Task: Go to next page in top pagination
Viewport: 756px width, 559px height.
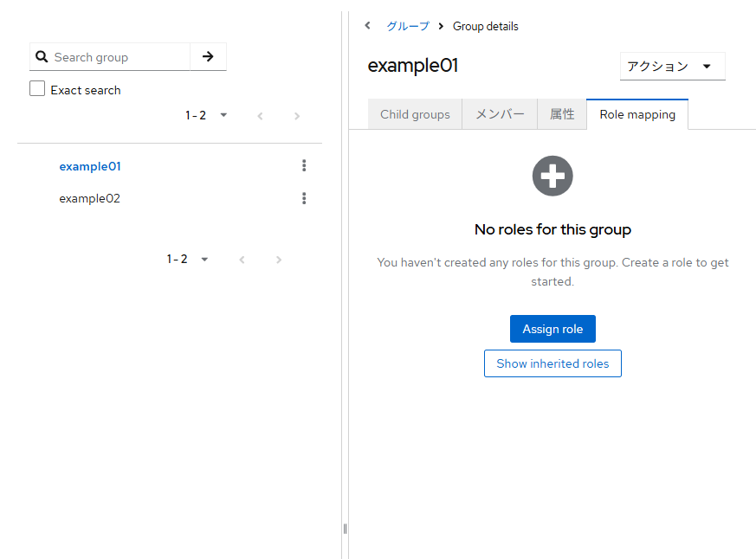Action: 297,116
